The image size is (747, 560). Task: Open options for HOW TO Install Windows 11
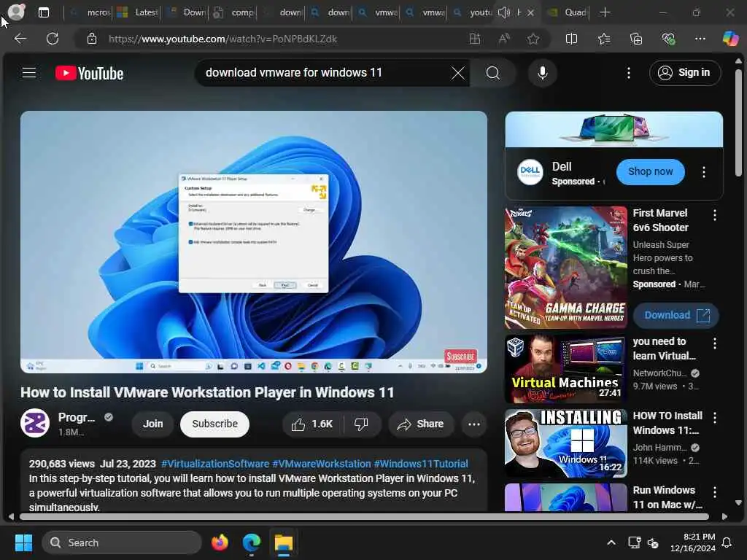[x=715, y=418]
